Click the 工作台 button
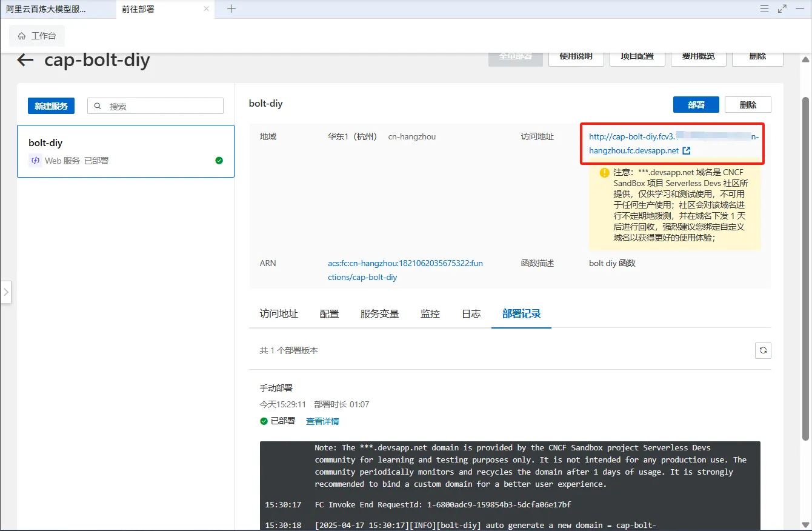The height and width of the screenshot is (531, 812). pyautogui.click(x=37, y=36)
